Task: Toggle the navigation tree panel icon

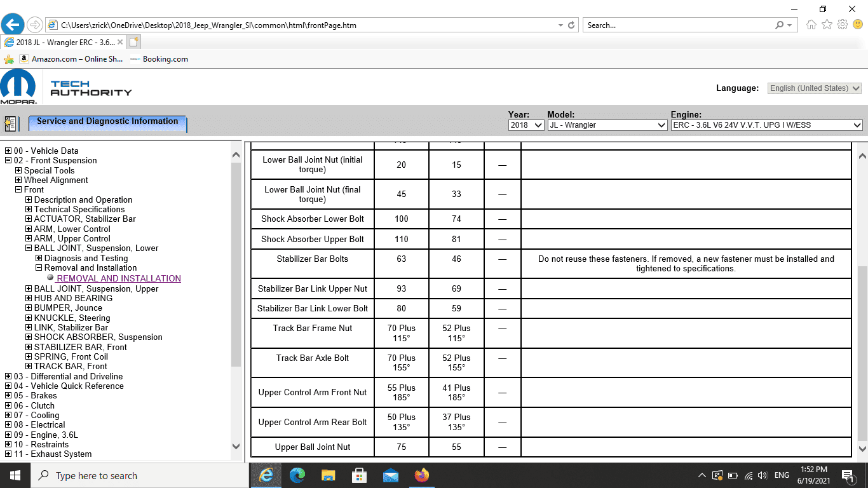Action: [x=10, y=123]
